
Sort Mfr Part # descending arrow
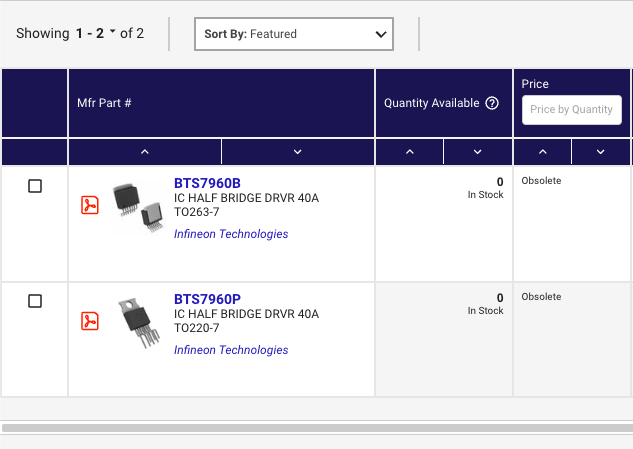(298, 152)
